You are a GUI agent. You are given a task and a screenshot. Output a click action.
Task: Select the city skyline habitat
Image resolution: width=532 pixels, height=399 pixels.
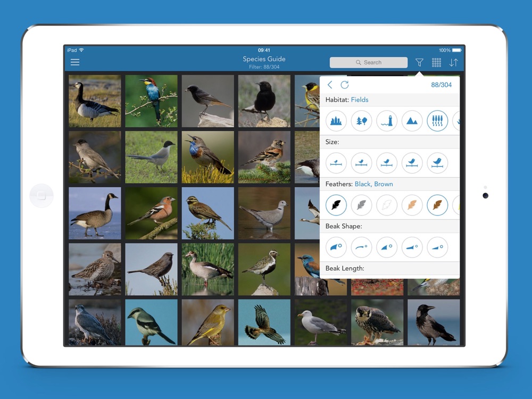point(336,121)
